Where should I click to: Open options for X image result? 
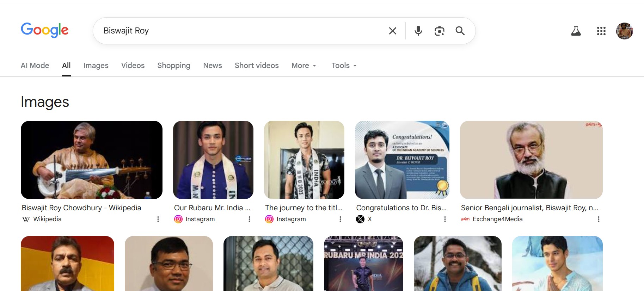[445, 219]
